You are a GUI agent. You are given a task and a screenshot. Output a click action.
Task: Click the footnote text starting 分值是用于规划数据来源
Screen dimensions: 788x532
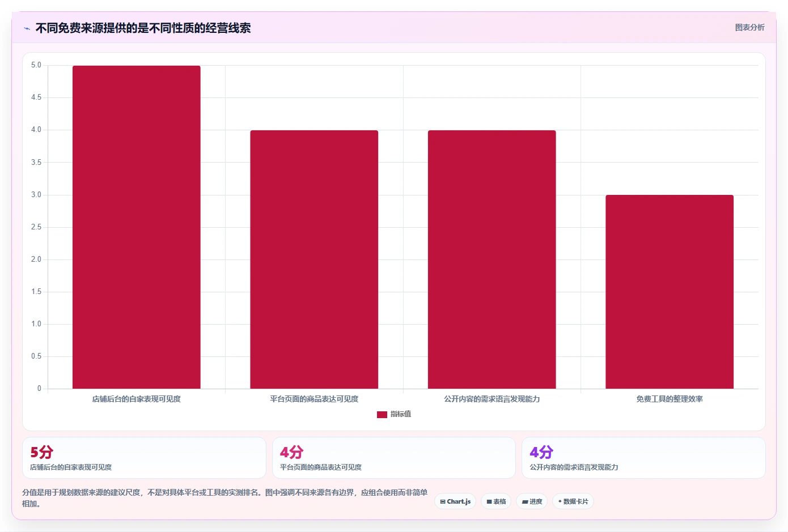pos(224,498)
